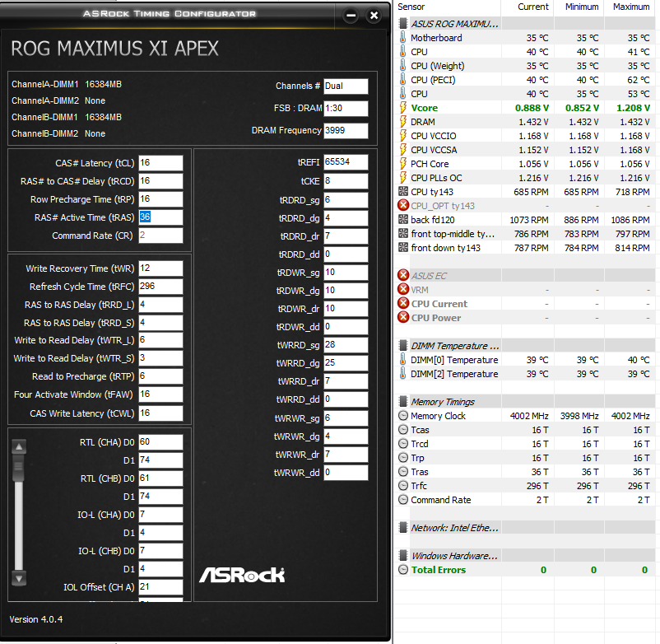This screenshot has width=660, height=644.
Task: Click the CAS# Latency (tCL) field
Action: 160,163
